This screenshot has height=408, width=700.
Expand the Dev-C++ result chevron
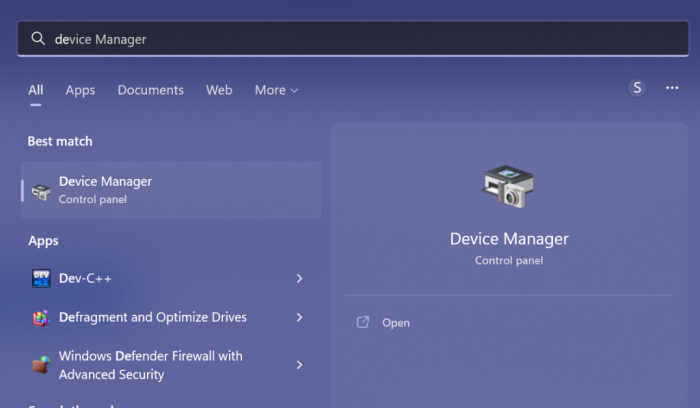coord(300,279)
